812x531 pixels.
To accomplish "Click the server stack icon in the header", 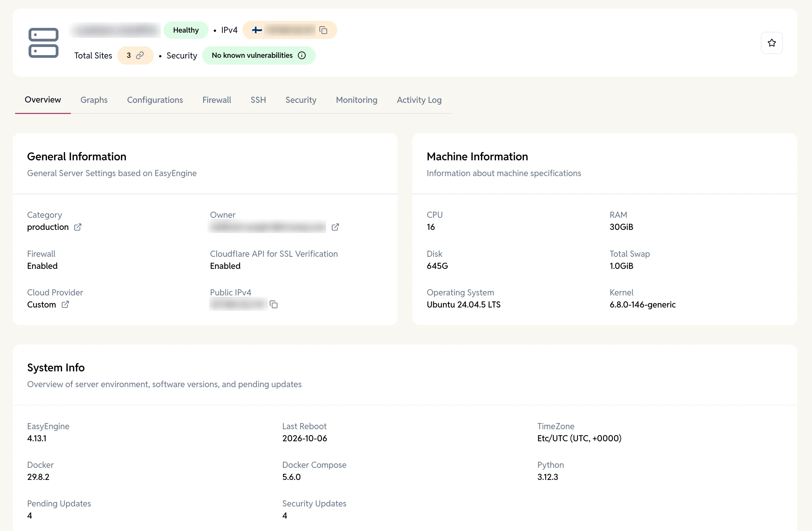I will pos(43,43).
